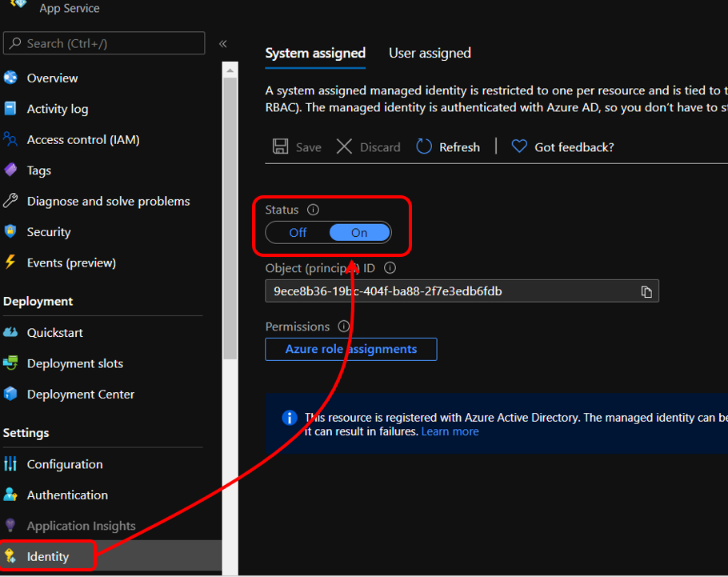Click the Refresh button label

click(x=460, y=147)
